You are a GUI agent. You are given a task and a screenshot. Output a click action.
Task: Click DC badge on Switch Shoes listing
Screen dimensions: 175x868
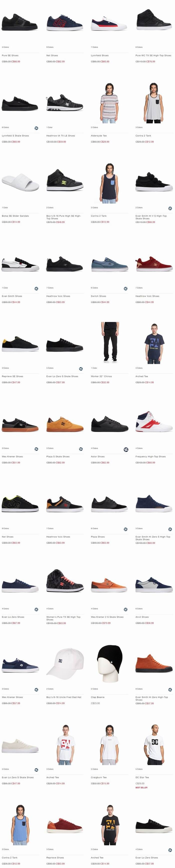125,289
